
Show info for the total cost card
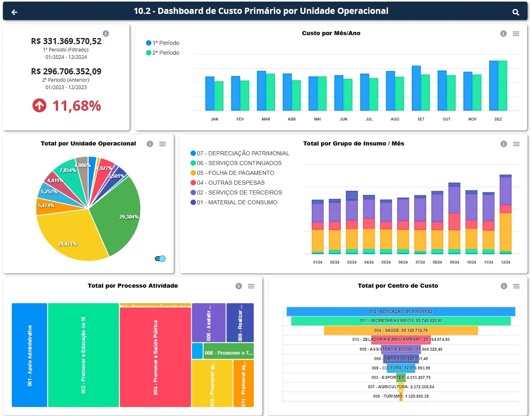106,34
